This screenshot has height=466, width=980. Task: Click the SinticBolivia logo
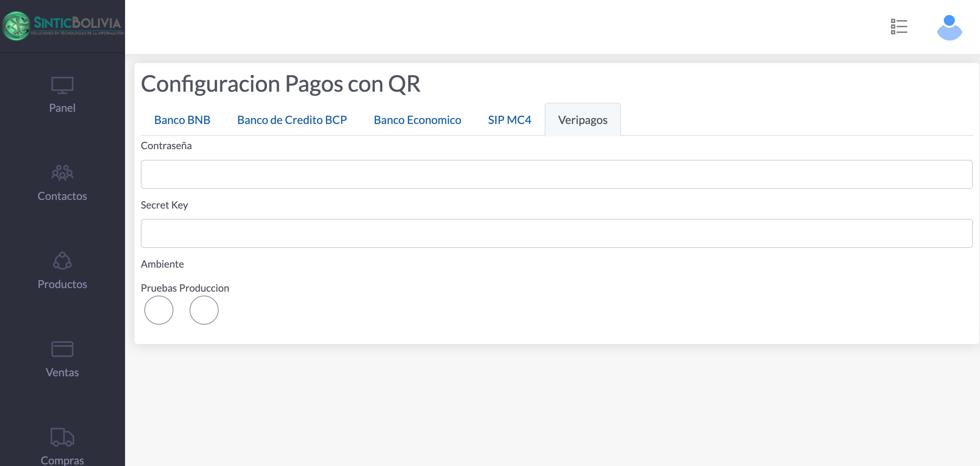(x=63, y=26)
